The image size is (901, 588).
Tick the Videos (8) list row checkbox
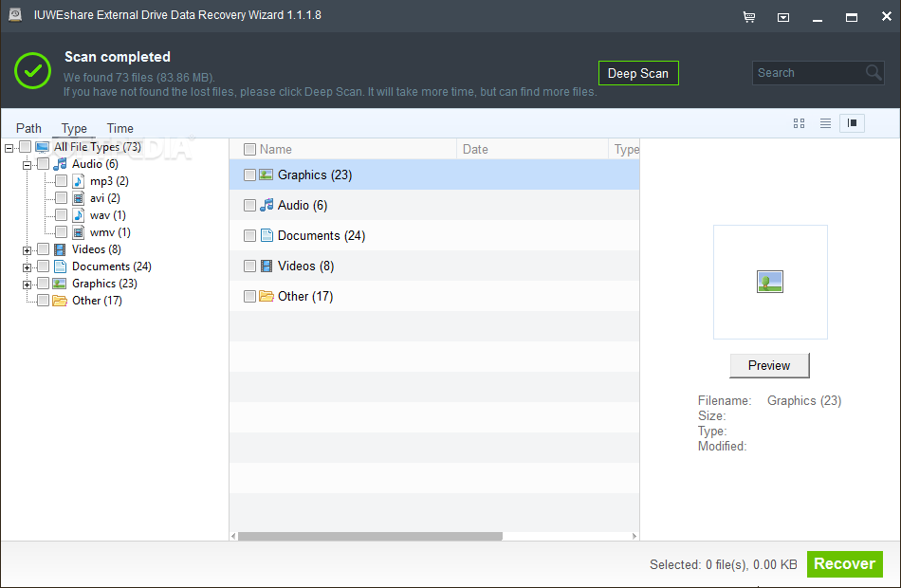point(249,266)
